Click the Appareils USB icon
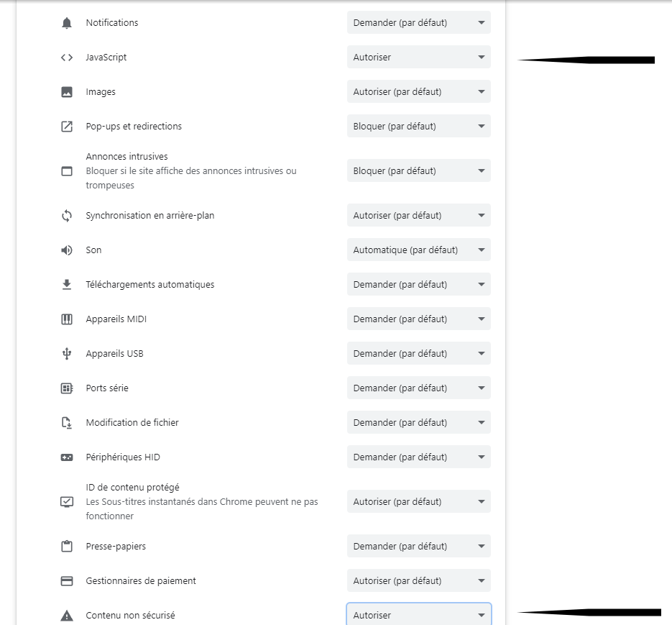The height and width of the screenshot is (625, 672). tap(67, 353)
